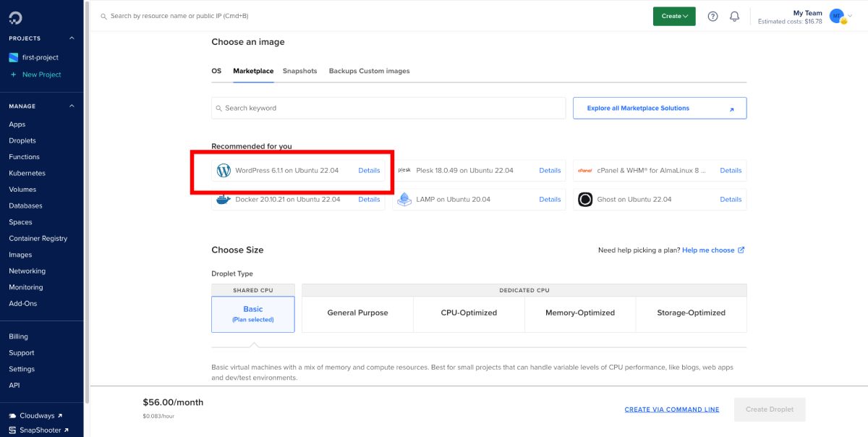868x437 pixels.
Task: Open Settings in the sidebar
Action: [x=22, y=369]
